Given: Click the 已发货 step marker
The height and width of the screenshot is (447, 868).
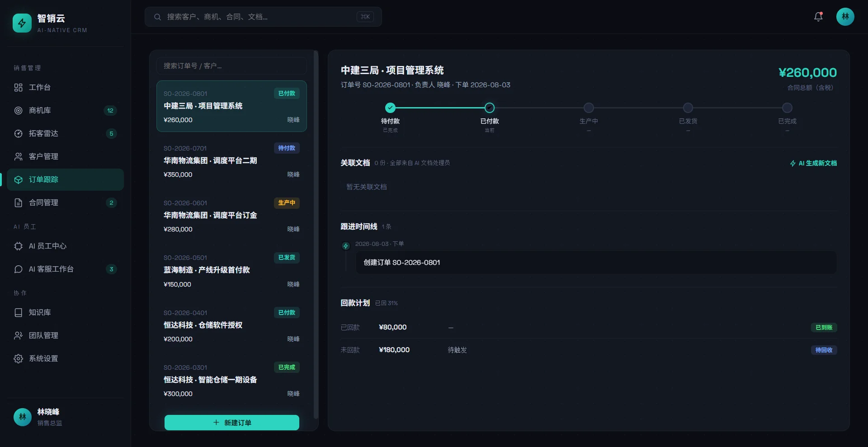Looking at the screenshot, I should click(688, 108).
